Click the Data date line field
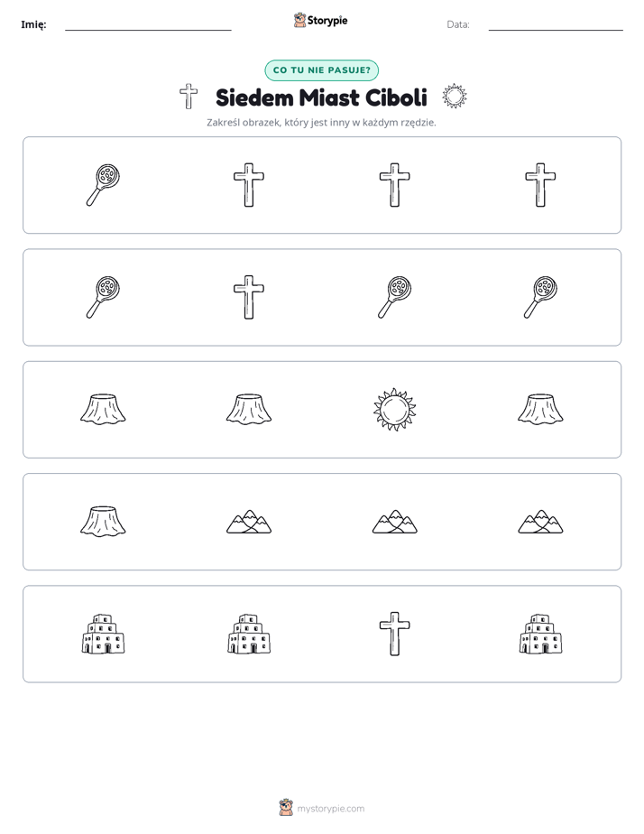Viewport: 644px width, 834px height. click(556, 24)
